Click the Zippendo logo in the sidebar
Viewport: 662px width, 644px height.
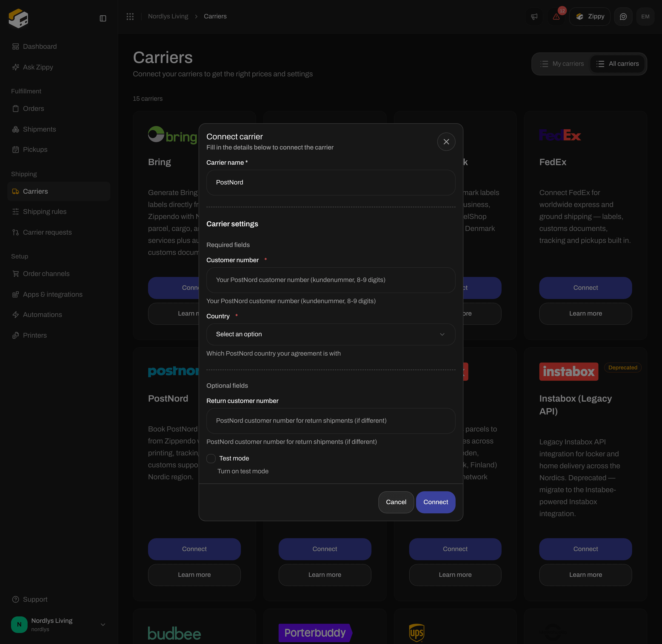click(18, 18)
